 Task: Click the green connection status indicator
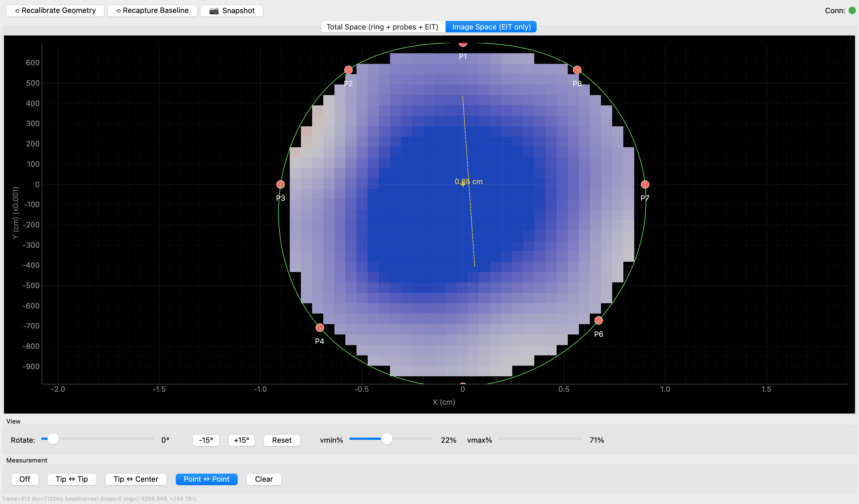(x=852, y=11)
